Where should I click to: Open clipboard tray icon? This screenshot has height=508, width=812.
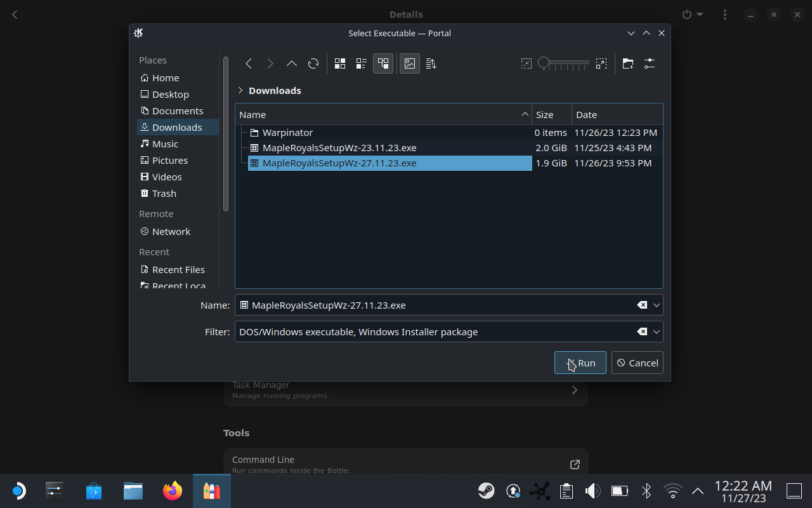pos(566,490)
